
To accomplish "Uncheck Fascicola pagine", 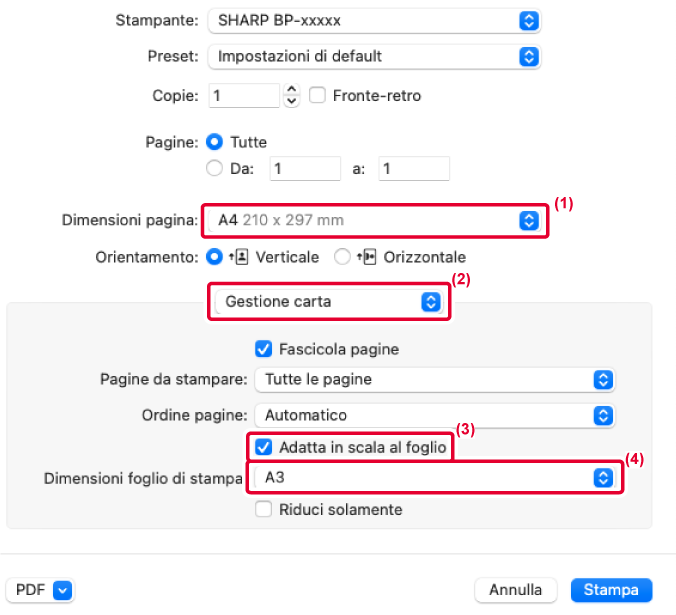I will (x=263, y=349).
